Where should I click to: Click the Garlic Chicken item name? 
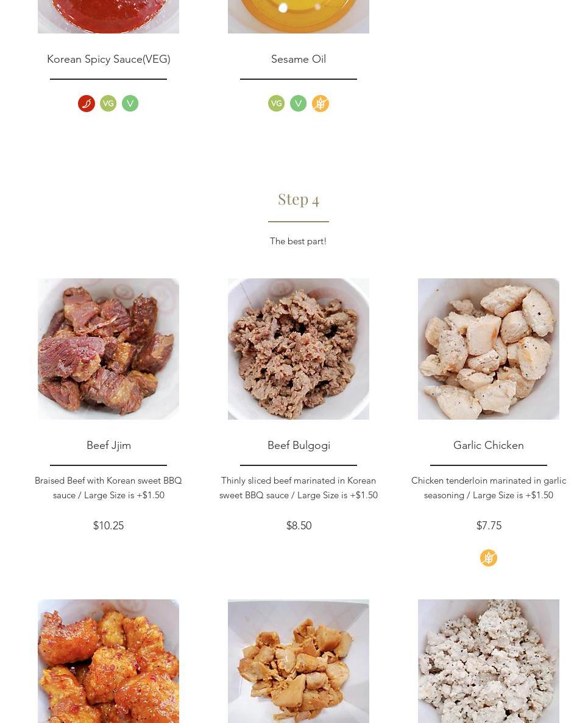(x=489, y=445)
